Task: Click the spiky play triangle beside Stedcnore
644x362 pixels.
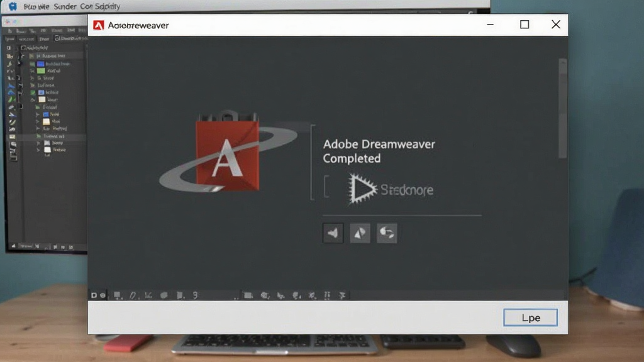Action: tap(362, 189)
